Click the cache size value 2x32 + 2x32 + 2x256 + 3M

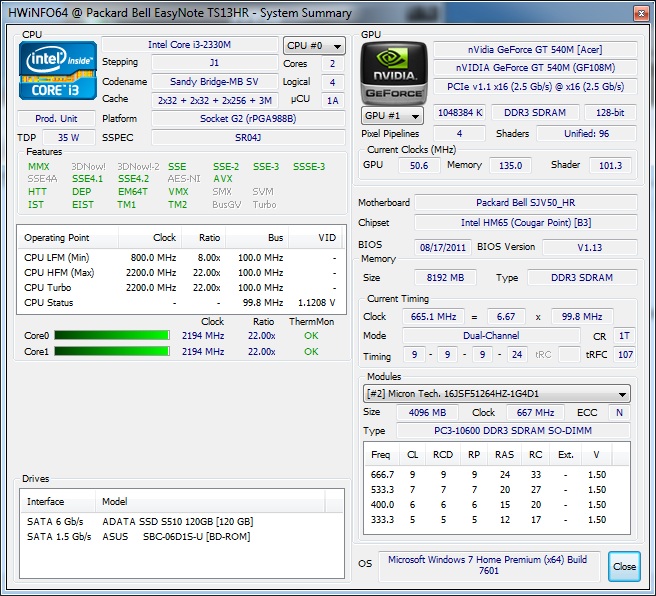[214, 100]
